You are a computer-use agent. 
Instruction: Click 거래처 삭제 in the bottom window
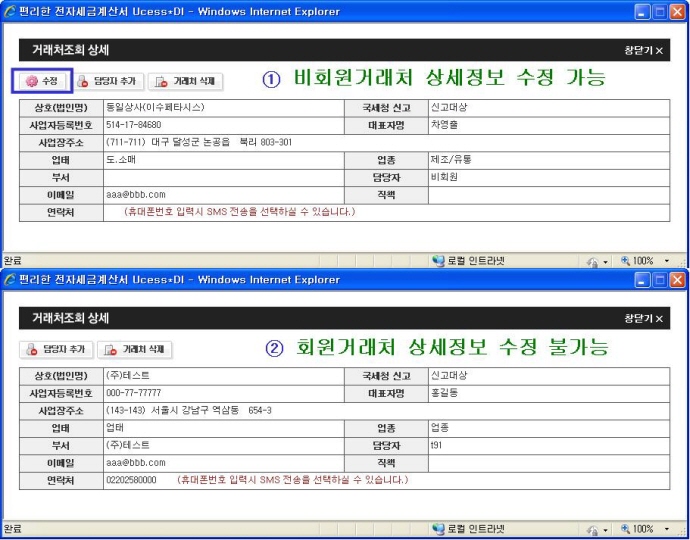[135, 350]
